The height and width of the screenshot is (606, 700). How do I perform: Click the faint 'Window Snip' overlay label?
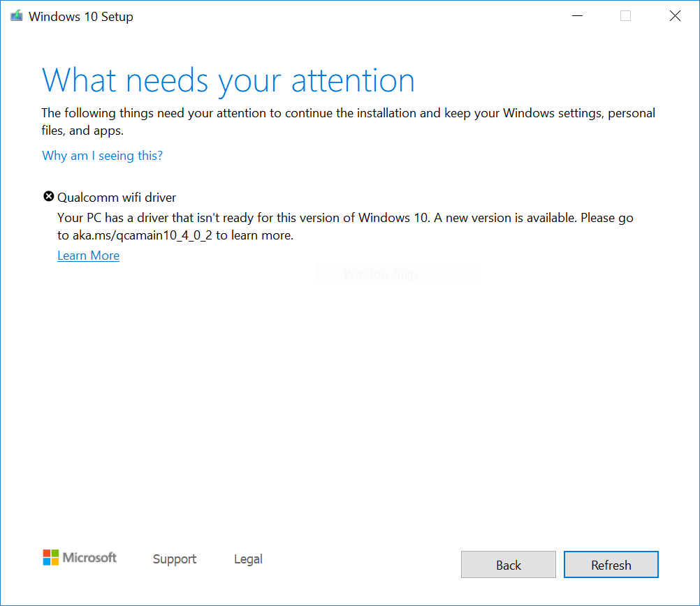380,274
